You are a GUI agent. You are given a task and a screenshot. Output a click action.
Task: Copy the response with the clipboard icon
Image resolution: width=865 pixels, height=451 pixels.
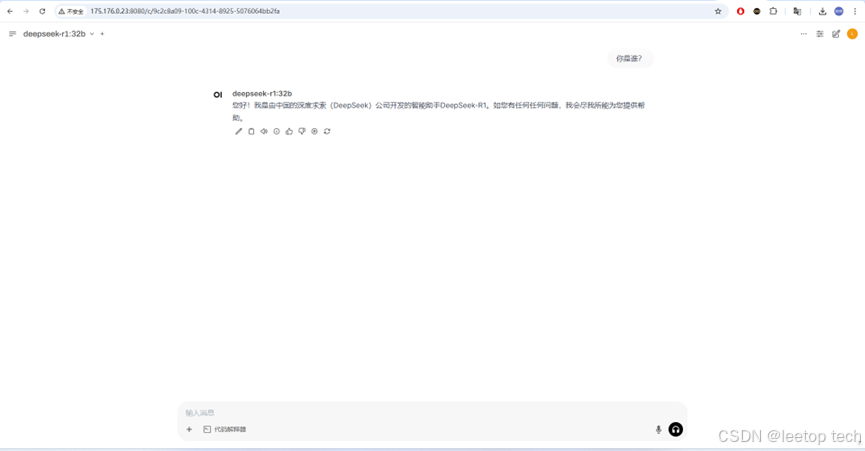251,131
